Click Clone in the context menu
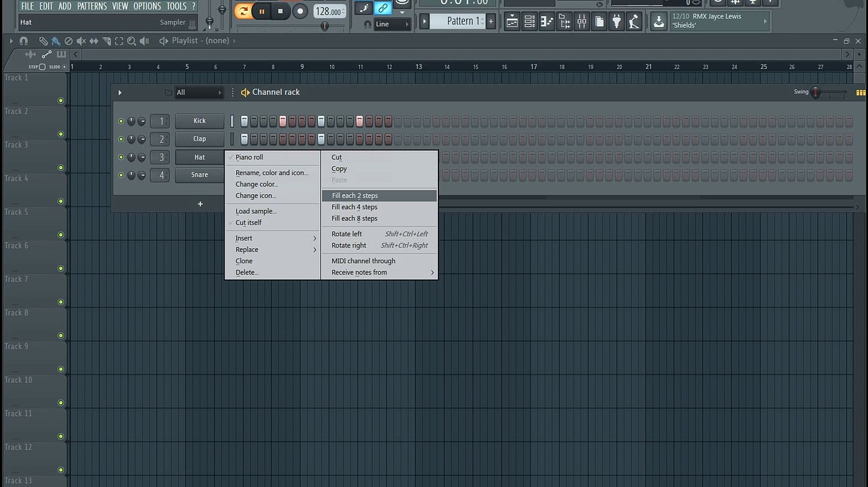This screenshot has width=868, height=487. [273, 261]
